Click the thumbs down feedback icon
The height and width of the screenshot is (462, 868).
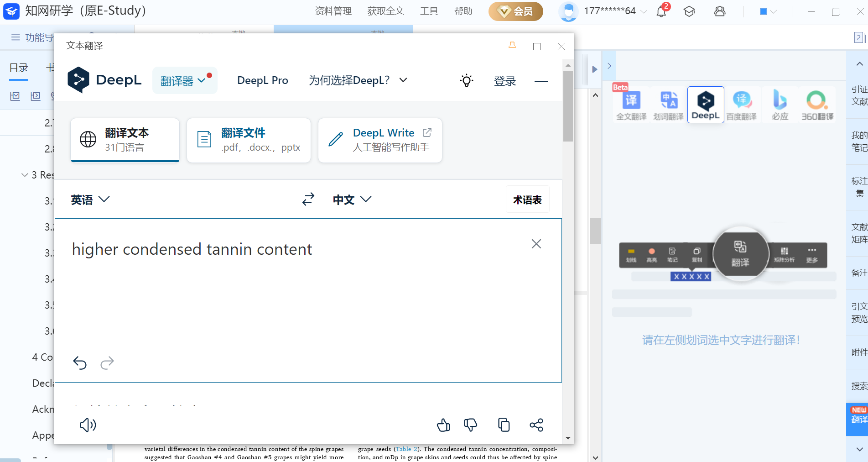pyautogui.click(x=470, y=425)
